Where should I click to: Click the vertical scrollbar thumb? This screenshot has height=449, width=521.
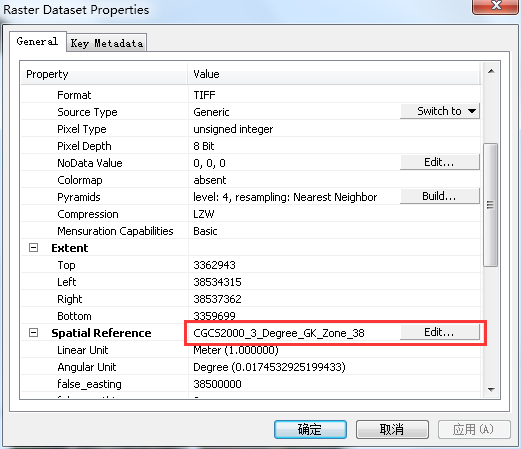click(490, 205)
